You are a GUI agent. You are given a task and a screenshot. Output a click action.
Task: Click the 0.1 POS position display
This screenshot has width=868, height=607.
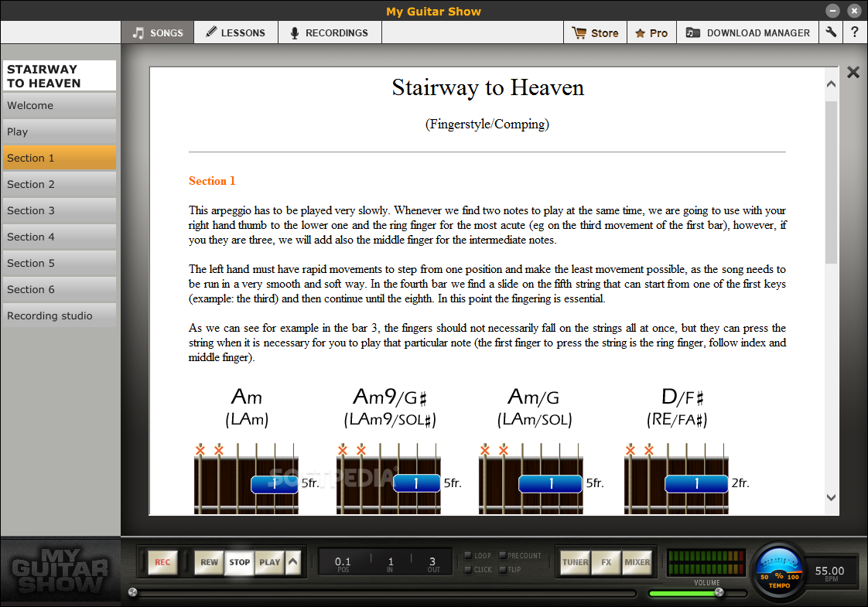pyautogui.click(x=343, y=564)
